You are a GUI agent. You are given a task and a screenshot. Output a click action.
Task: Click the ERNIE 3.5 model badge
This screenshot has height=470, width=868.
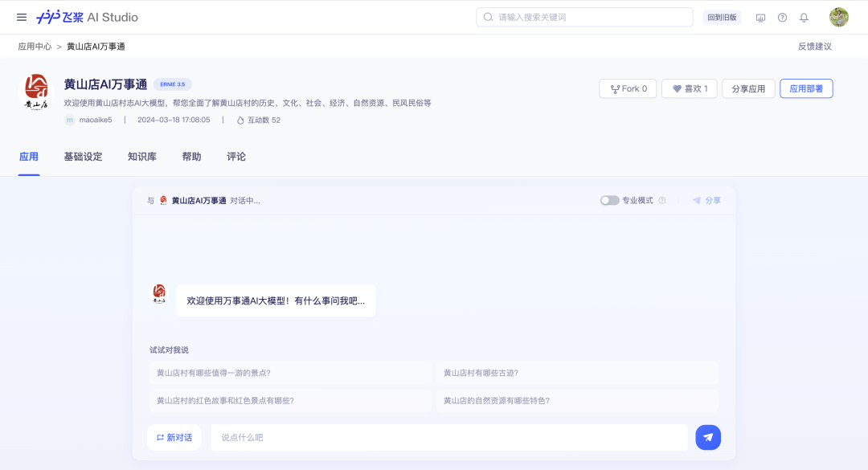173,84
